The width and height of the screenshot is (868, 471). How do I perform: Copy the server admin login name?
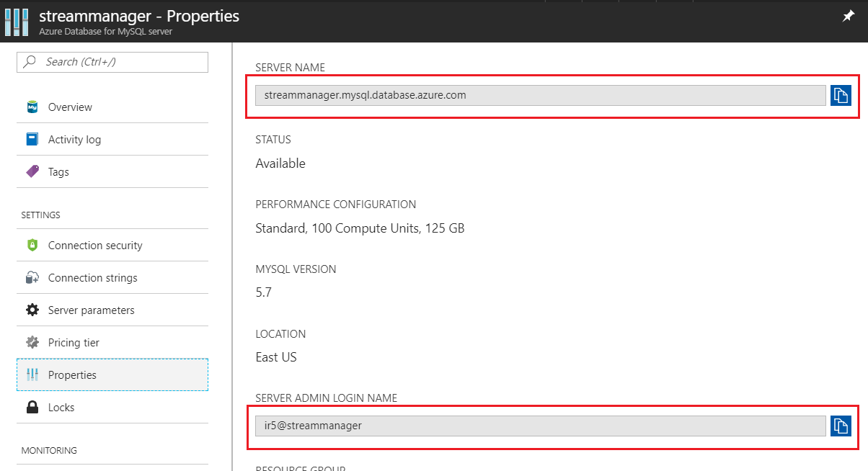click(x=841, y=426)
